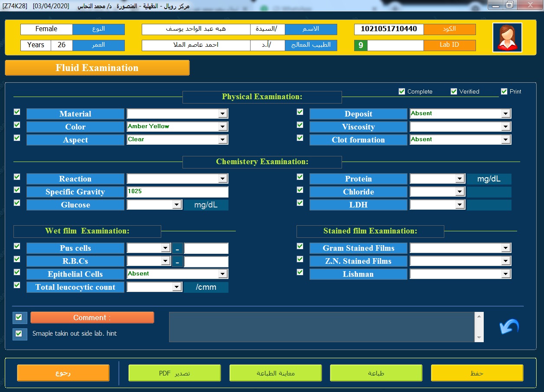The image size is (544, 392).
Task: Disable the sample taken outside lab hint checkbox
Action: (18, 334)
